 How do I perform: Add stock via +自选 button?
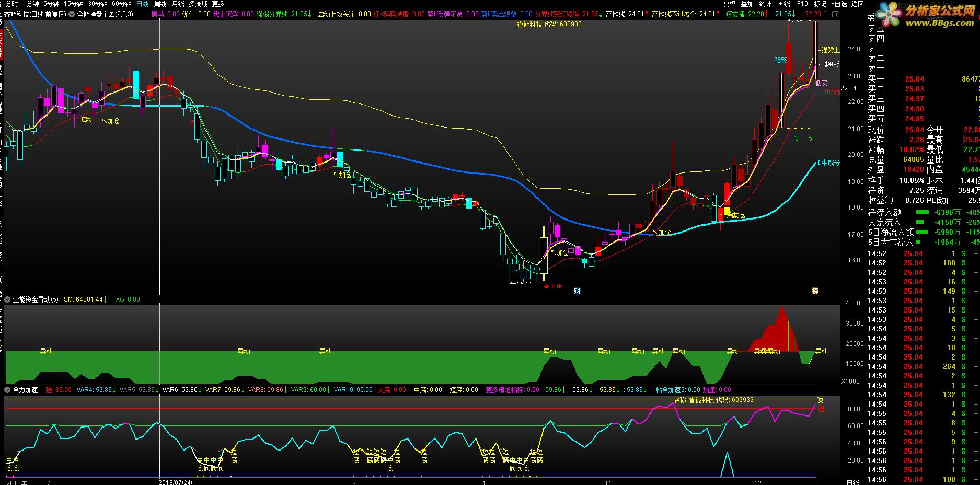tap(838, 4)
